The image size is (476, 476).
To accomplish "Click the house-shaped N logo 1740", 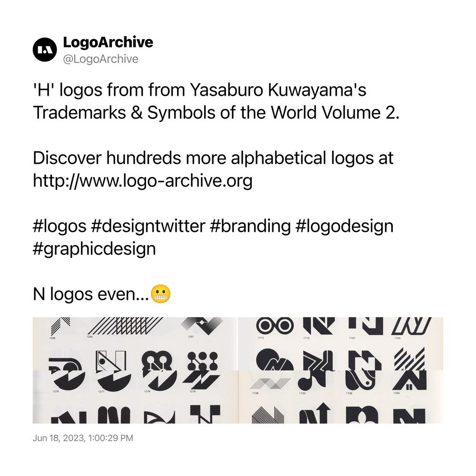I will pos(410,380).
